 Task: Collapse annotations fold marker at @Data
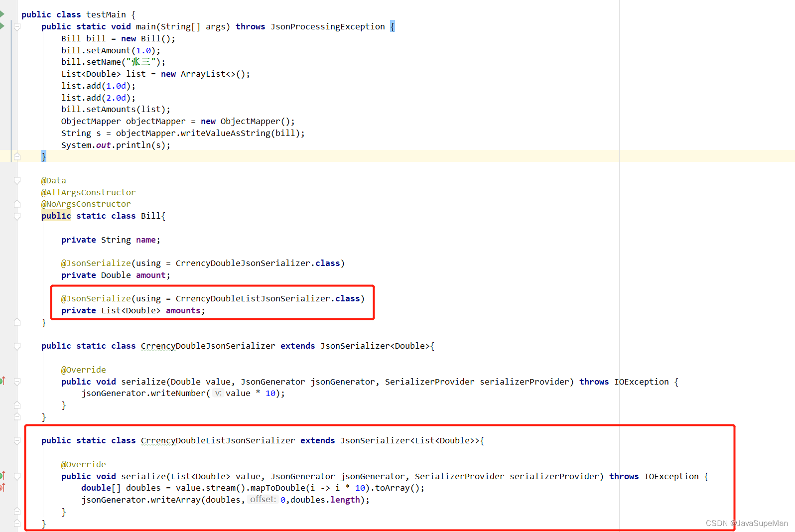[x=17, y=180]
